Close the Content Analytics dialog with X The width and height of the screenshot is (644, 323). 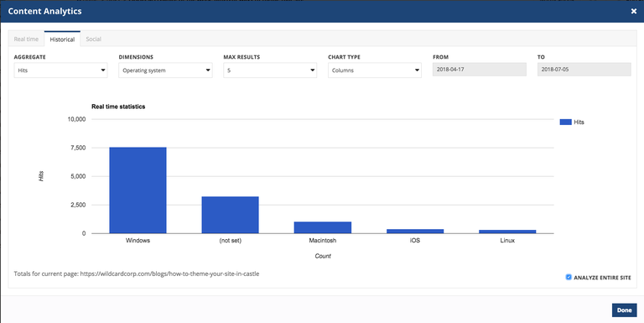(x=634, y=12)
